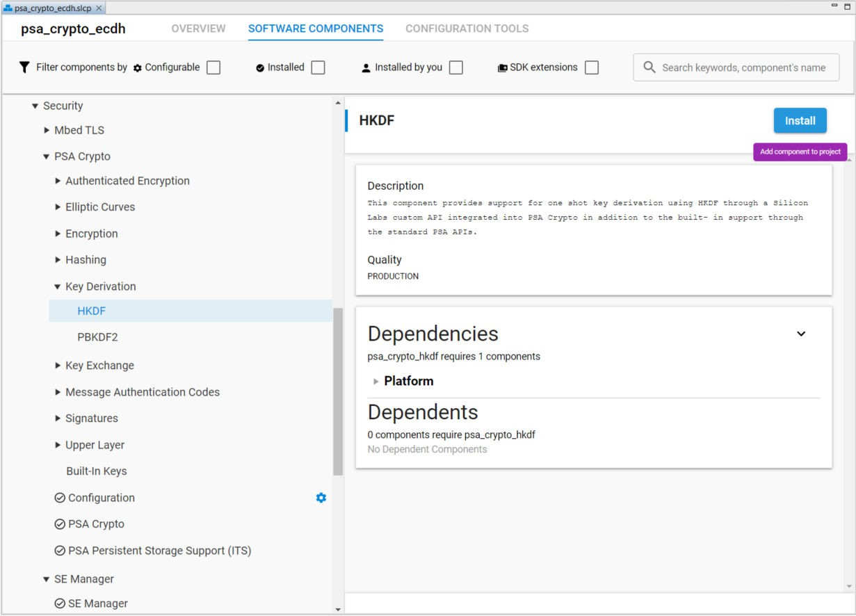The image size is (856, 616).
Task: Click the filter funnel icon
Action: point(24,67)
